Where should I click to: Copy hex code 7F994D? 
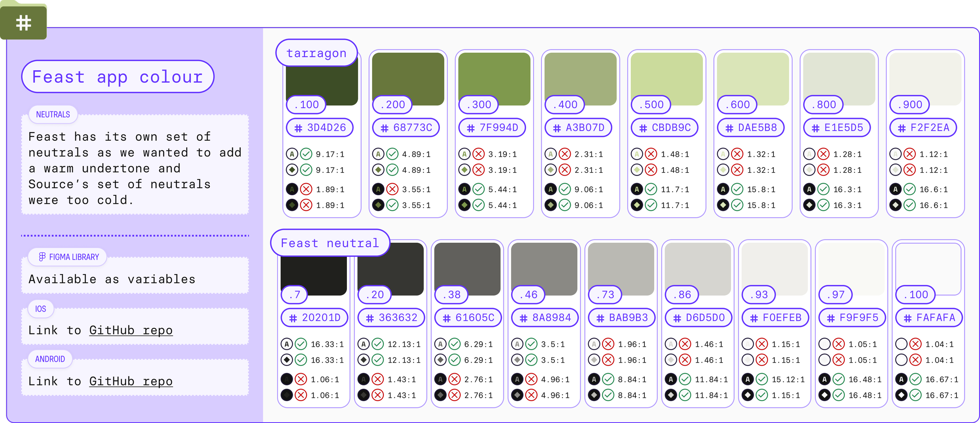pos(492,127)
